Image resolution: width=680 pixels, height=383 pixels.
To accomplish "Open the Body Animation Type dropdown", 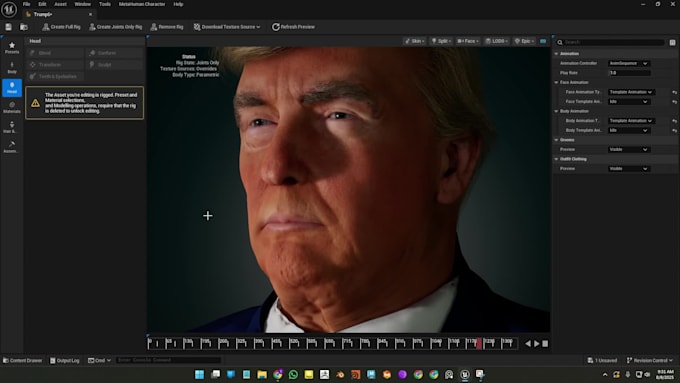I will pyautogui.click(x=631, y=121).
